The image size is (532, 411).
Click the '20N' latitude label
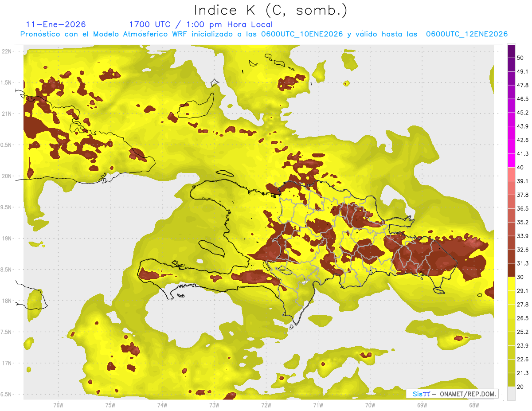pyautogui.click(x=7, y=176)
